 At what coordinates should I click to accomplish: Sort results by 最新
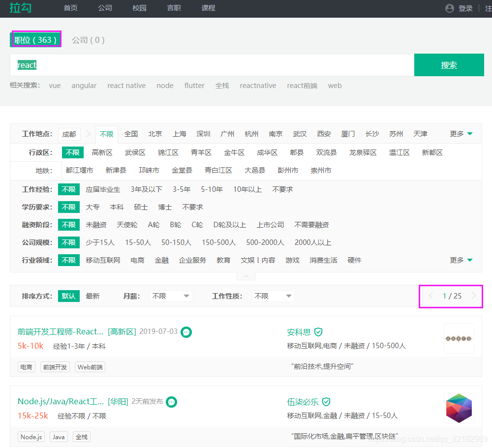pyautogui.click(x=92, y=296)
